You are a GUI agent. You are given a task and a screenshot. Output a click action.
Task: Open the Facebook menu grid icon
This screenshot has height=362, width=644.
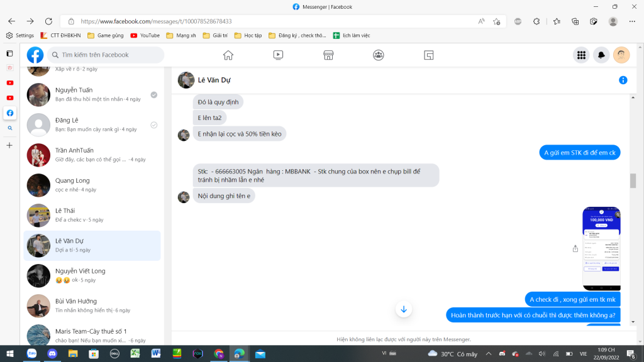click(581, 55)
